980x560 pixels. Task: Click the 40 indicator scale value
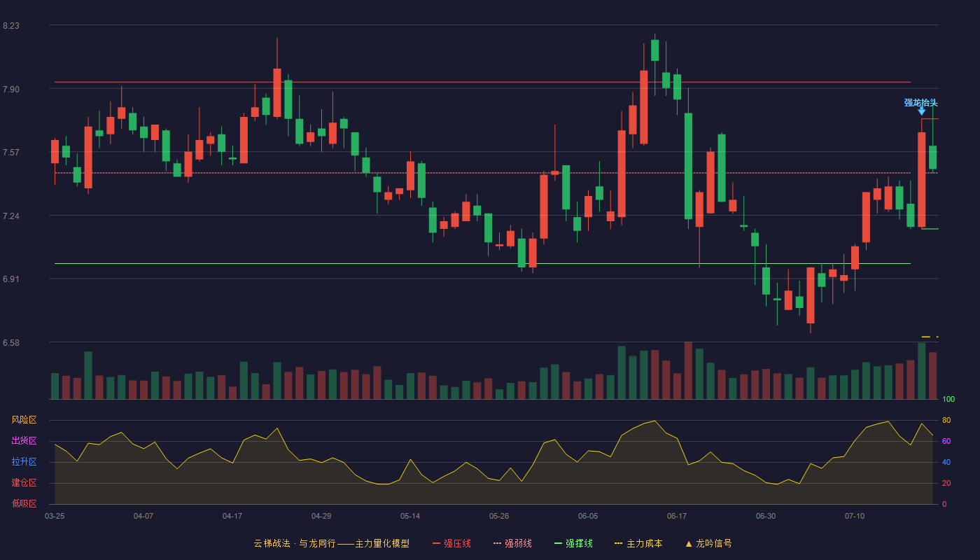pyautogui.click(x=946, y=462)
